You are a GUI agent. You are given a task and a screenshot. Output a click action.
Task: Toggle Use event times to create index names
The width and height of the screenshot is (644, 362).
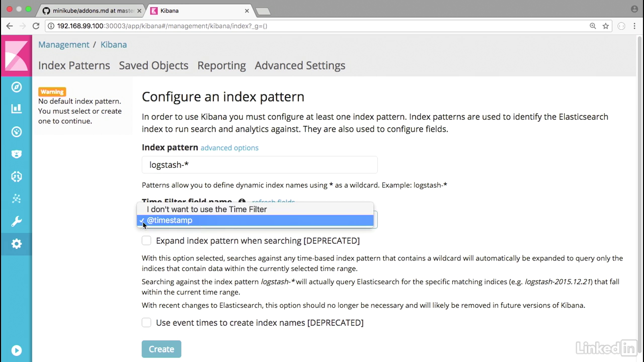(146, 322)
